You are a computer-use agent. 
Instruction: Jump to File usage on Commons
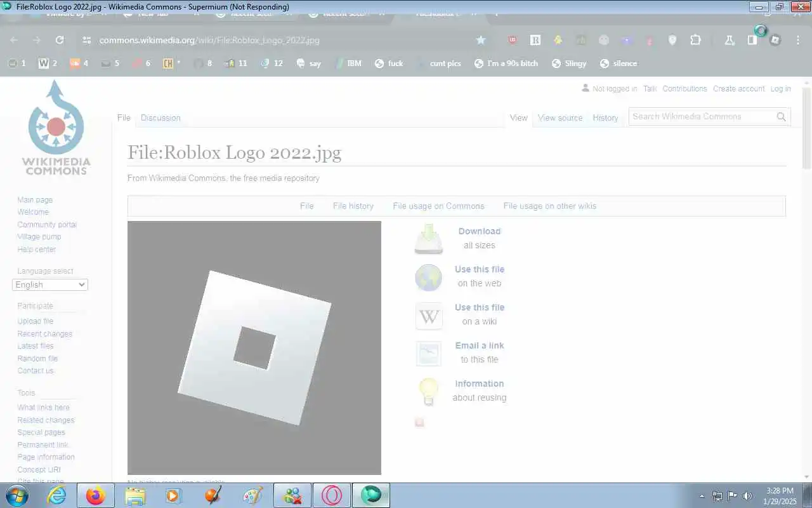pos(438,206)
